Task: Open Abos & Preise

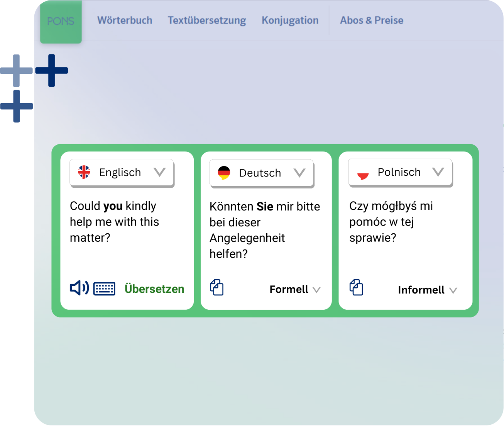Action: pyautogui.click(x=371, y=20)
